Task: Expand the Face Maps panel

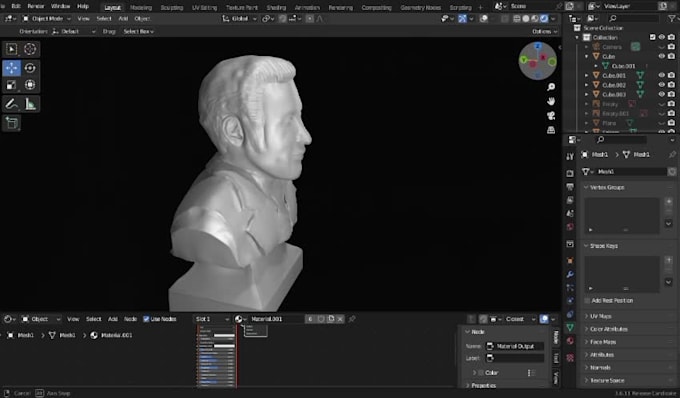Action: click(586, 342)
